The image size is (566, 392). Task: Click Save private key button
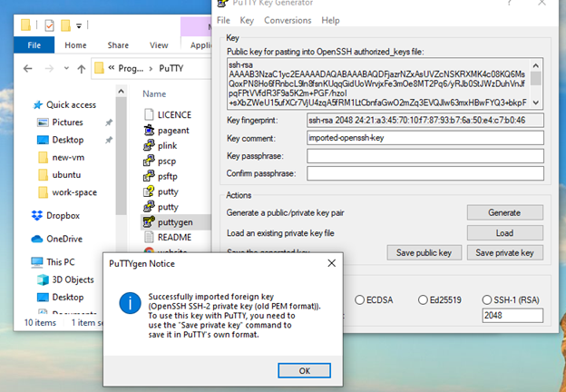[x=504, y=252]
